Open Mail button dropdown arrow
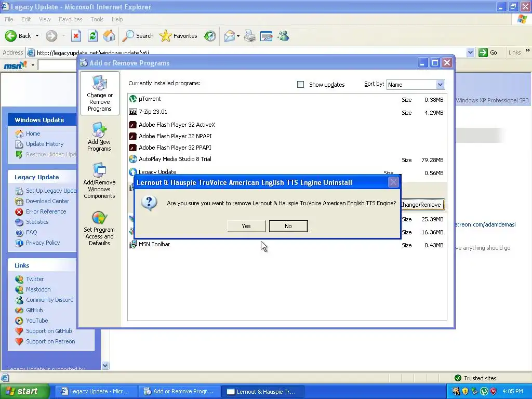The width and height of the screenshot is (532, 399). click(238, 36)
